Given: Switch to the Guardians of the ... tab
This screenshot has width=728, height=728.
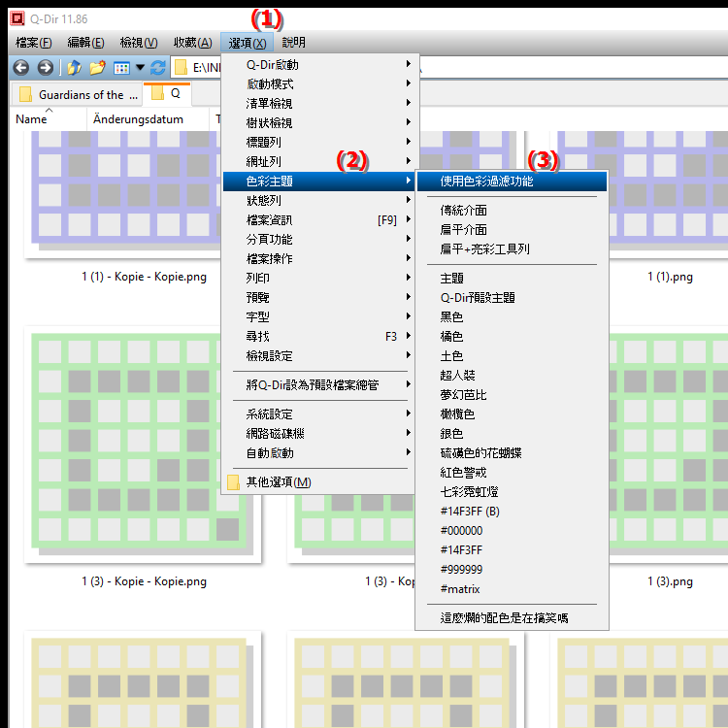Looking at the screenshot, I should click(x=77, y=95).
